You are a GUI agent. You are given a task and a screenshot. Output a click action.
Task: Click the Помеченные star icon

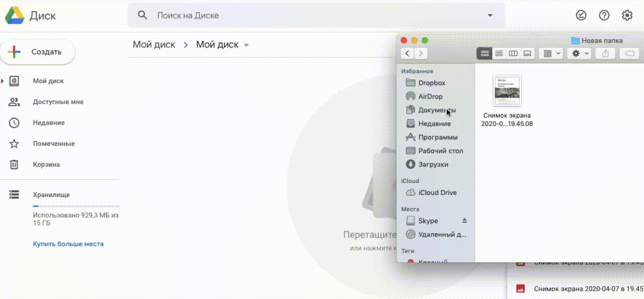click(x=14, y=144)
